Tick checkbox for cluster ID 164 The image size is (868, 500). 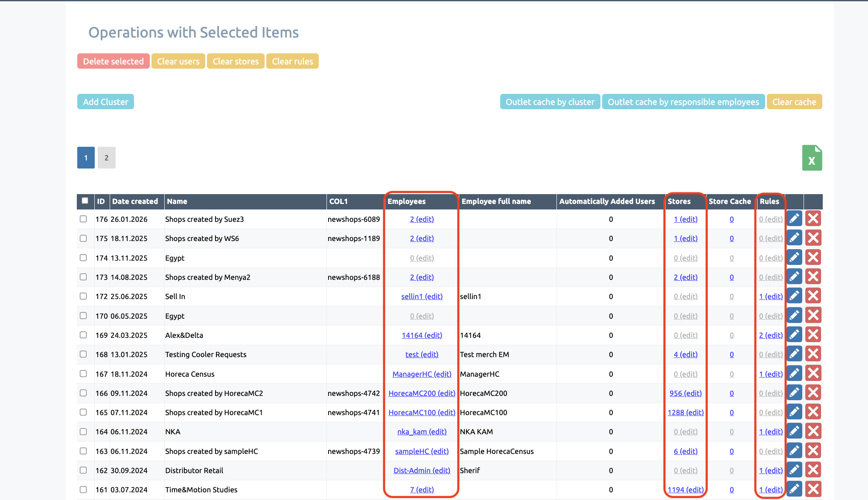(x=83, y=431)
